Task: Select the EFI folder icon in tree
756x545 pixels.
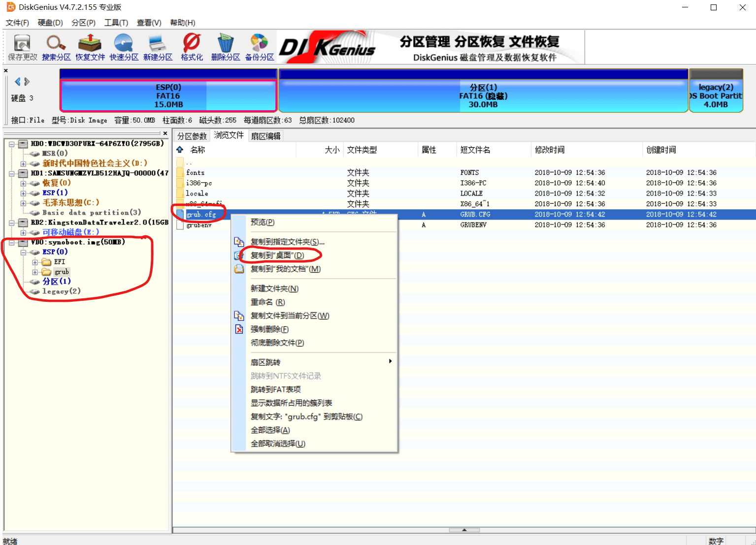Action: coord(47,262)
